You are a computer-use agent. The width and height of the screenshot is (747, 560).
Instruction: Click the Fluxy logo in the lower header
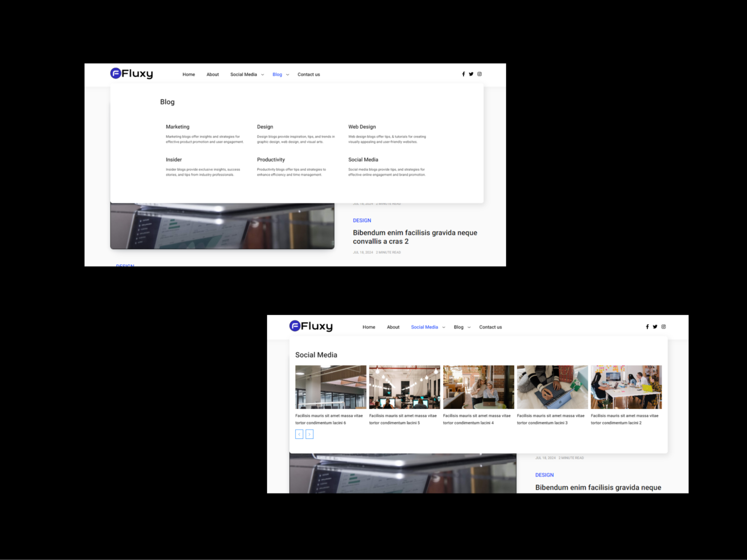pos(311,326)
